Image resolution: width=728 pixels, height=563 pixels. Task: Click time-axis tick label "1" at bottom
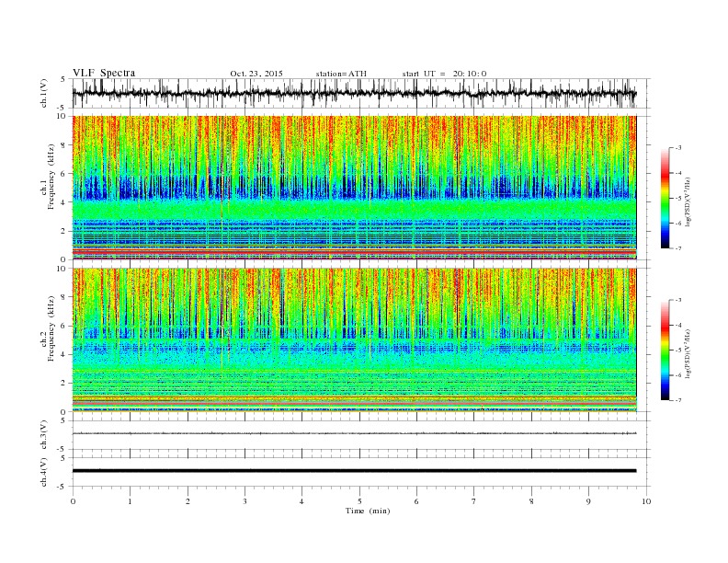click(x=130, y=501)
